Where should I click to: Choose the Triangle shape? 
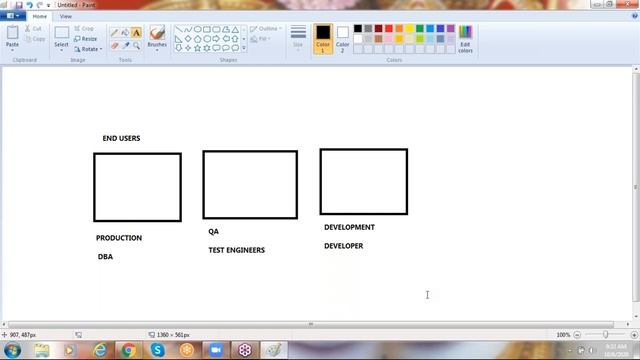tap(235, 29)
